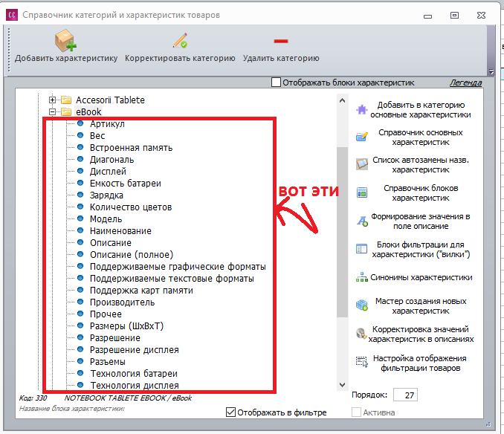Click the Синонимы характеристики tree icon
The image size is (504, 434).
[362, 277]
